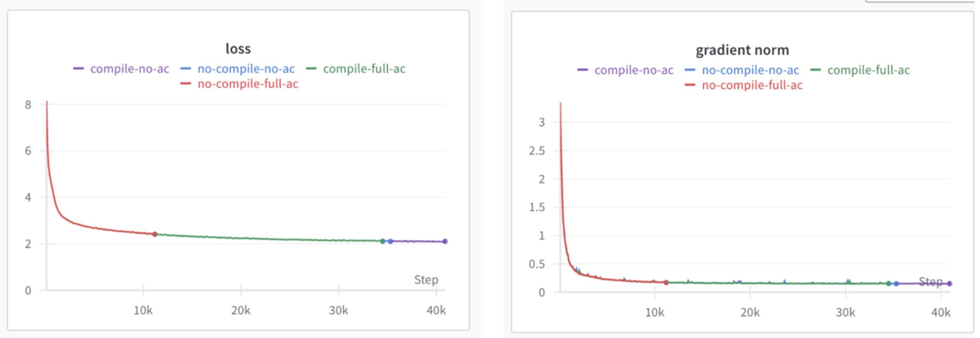Screen dimensions: 980x338
Task: Select the blue endpoint dot on loss curve
Action: click(390, 241)
